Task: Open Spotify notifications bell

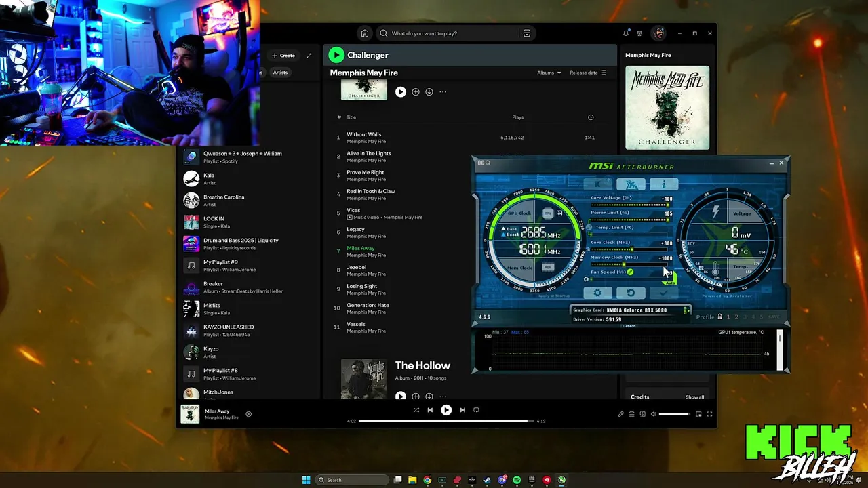Action: click(x=626, y=33)
